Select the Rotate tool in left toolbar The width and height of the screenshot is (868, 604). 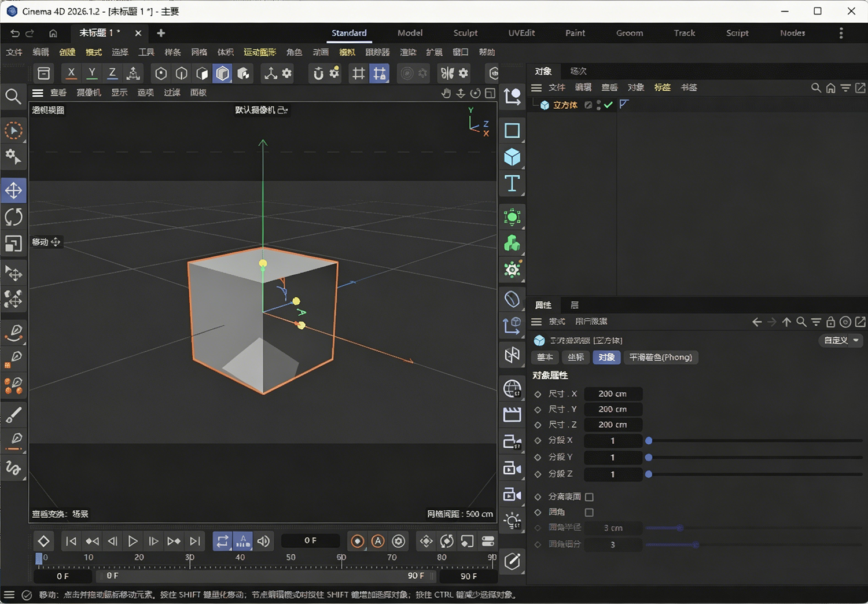(x=13, y=217)
